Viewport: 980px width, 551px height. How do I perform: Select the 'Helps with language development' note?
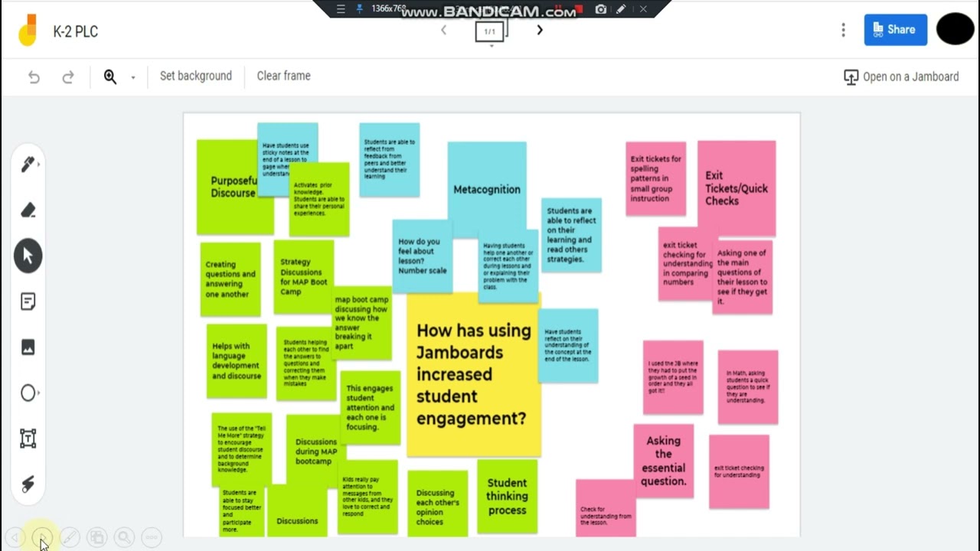pyautogui.click(x=237, y=361)
